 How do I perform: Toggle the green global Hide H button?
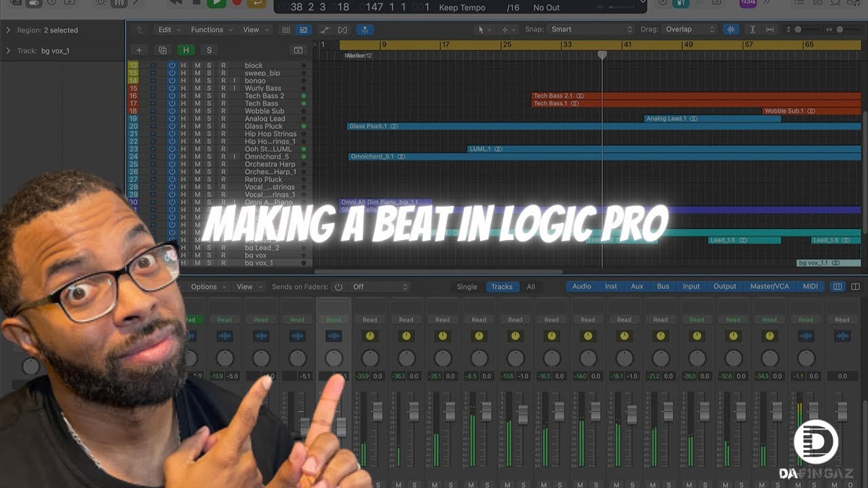pos(185,50)
